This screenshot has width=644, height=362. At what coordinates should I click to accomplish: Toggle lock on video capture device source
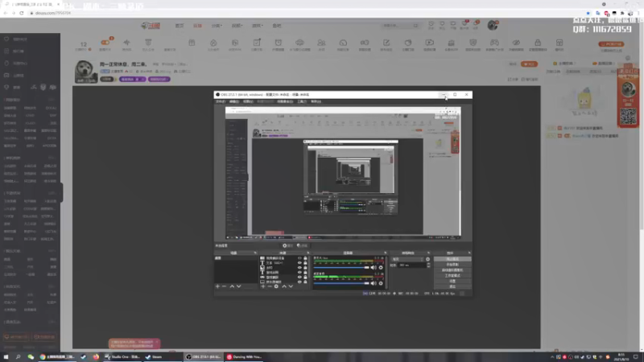coord(305,258)
